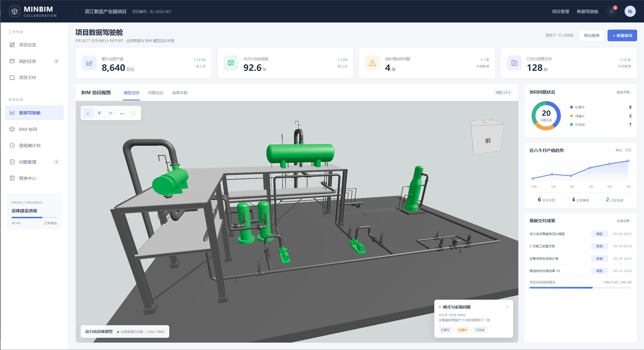
Task: Open the 动力站设备基础深化模型 deliverable row
Action: [580, 234]
